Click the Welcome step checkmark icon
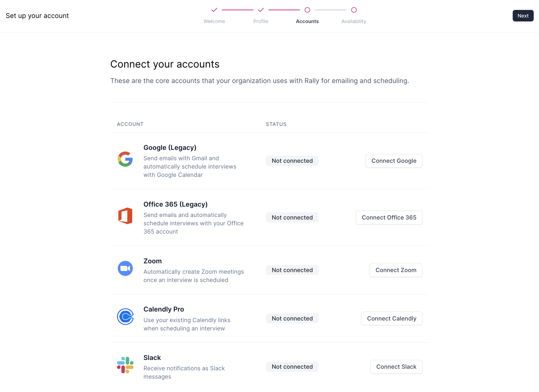The image size is (539, 392). 214,10
